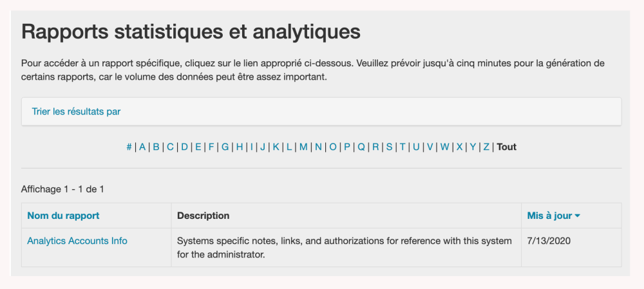The image size is (644, 289).
Task: Show reports starting with letter E
Action: [x=198, y=147]
